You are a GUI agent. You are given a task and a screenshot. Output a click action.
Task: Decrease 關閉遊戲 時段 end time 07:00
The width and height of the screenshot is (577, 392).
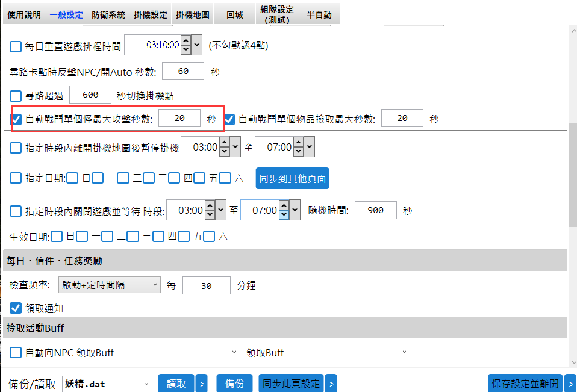(284, 214)
